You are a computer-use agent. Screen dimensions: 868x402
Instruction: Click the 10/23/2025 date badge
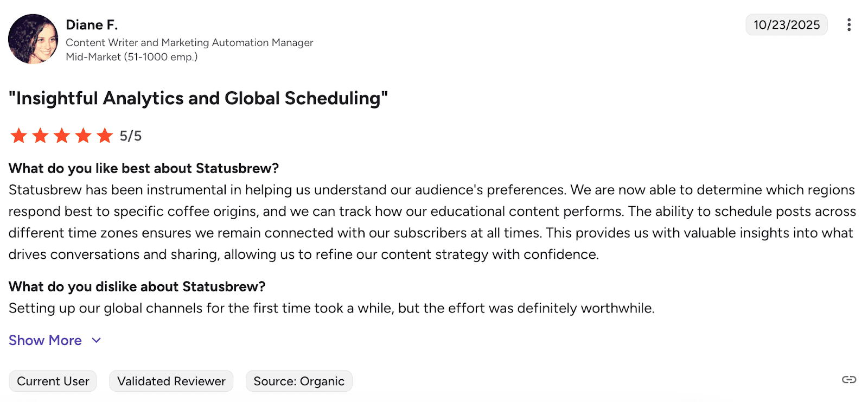coord(786,25)
